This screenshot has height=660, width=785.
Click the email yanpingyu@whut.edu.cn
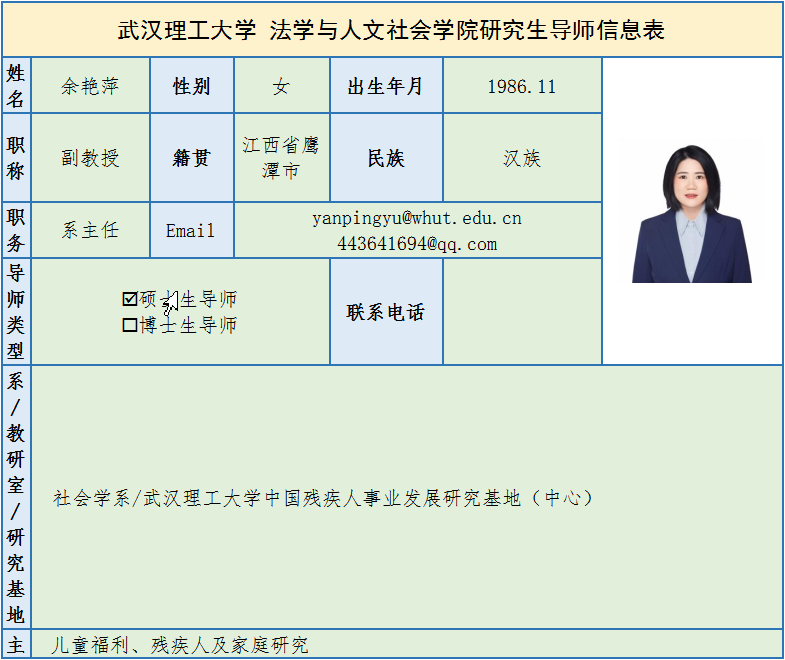pos(416,218)
